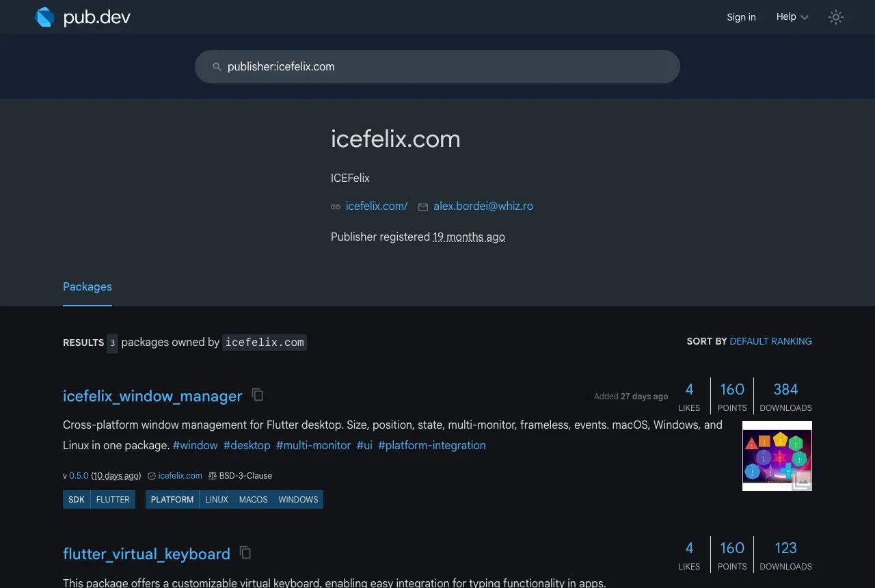Open the icefelix_window_manager screenshot thumbnail

777,455
